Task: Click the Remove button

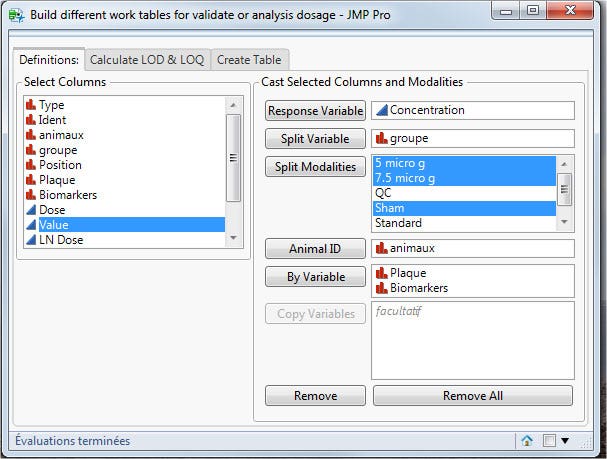Action: pos(315,396)
